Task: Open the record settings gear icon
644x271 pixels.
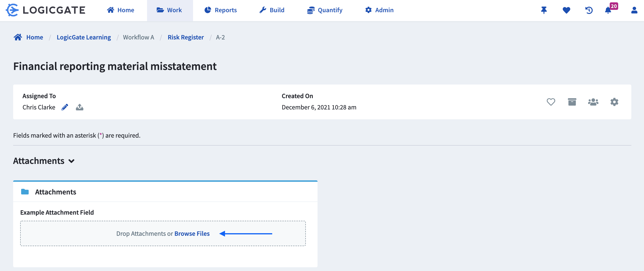Action: click(x=614, y=102)
